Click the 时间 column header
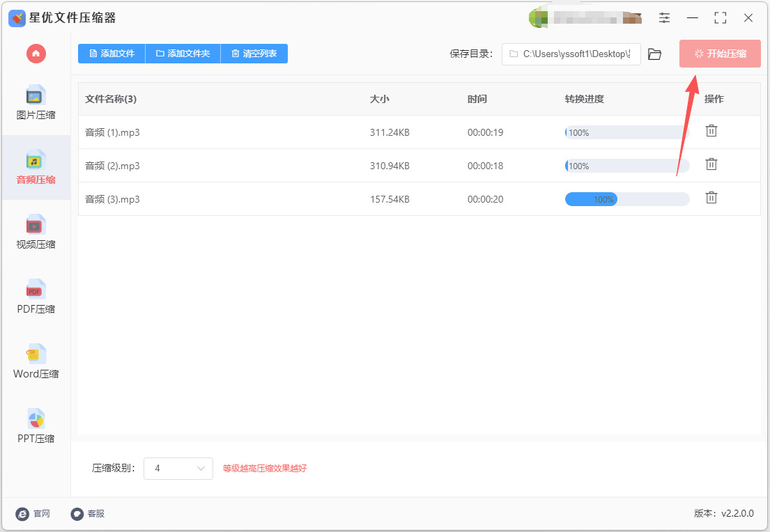This screenshot has height=532, width=770. coord(477,99)
